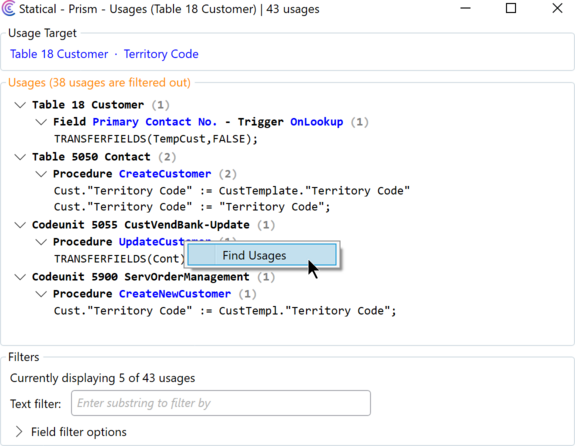Close the Prism Usages window

coord(557,8)
